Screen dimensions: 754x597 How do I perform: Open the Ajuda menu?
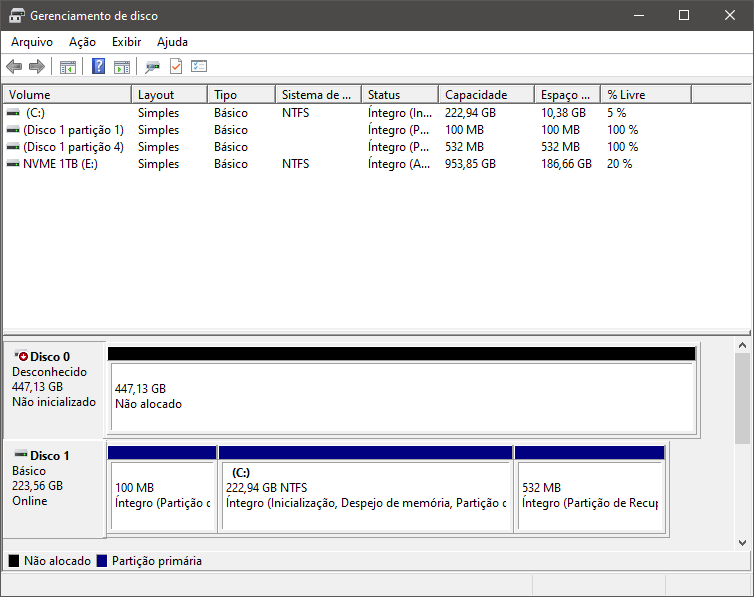172,42
